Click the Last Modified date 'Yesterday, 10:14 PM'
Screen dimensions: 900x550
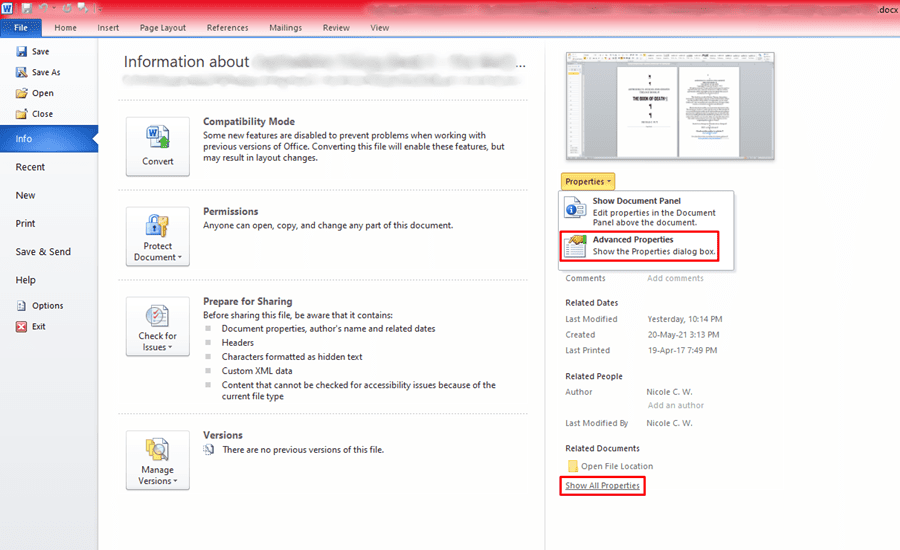click(x=685, y=319)
